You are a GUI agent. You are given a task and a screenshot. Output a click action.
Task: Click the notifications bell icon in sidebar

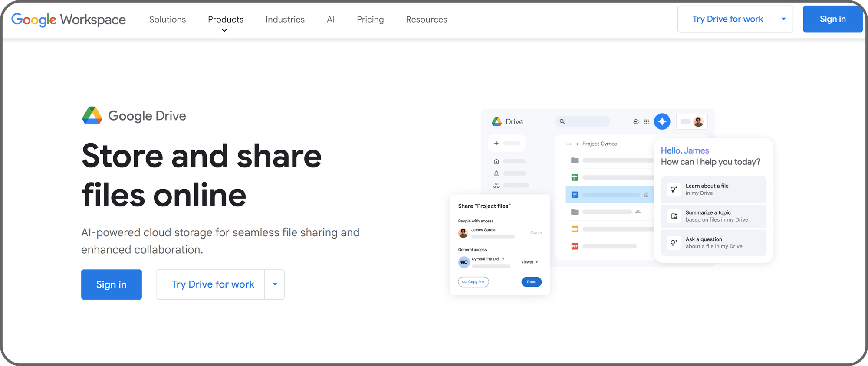(496, 173)
